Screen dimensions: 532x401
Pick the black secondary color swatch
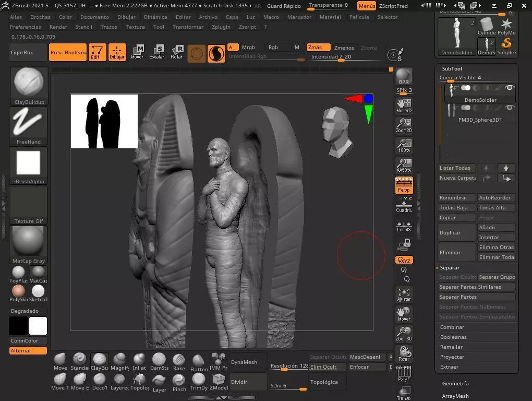tap(18, 326)
